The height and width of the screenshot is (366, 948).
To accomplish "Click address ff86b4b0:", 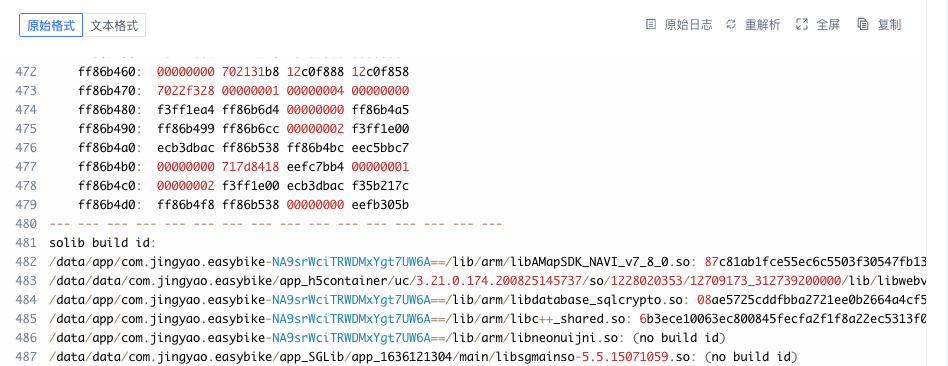I will [110, 167].
